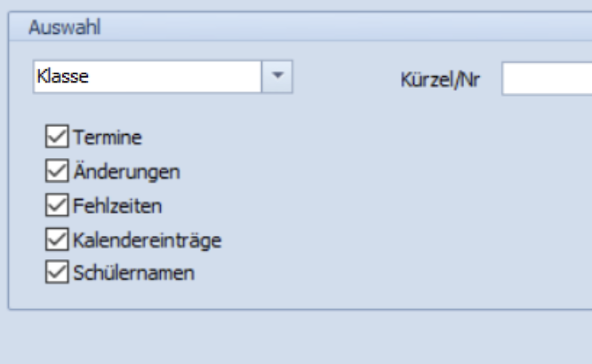Click the Änderungen label text
Screen dimensions: 592x364
126,170
